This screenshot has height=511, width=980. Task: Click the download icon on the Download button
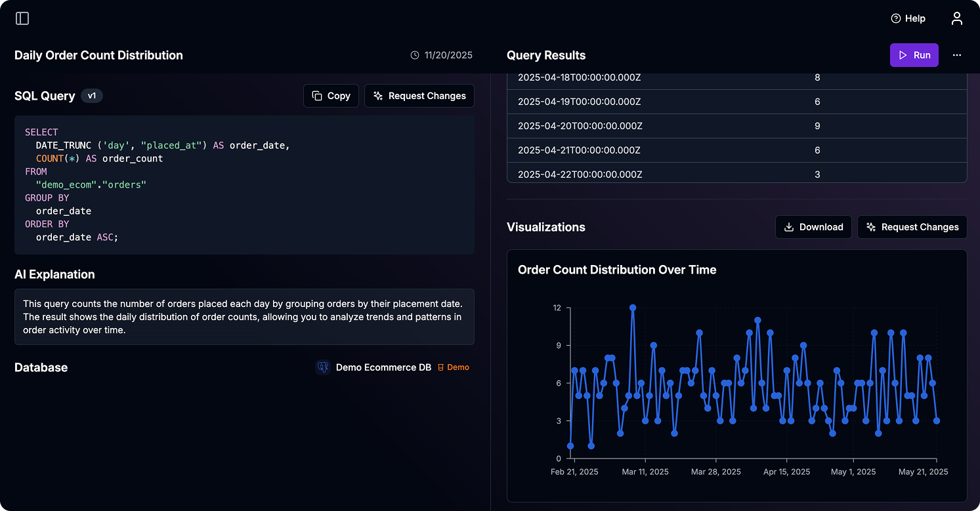tap(788, 227)
